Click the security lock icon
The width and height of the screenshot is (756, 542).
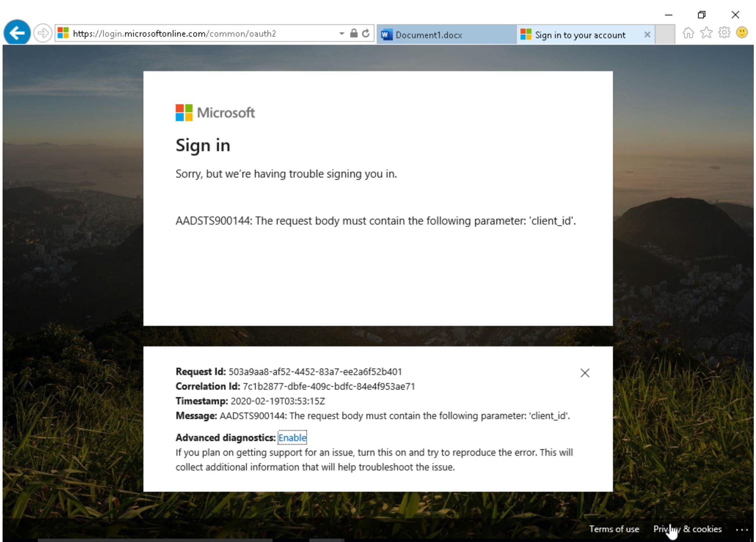tap(354, 33)
